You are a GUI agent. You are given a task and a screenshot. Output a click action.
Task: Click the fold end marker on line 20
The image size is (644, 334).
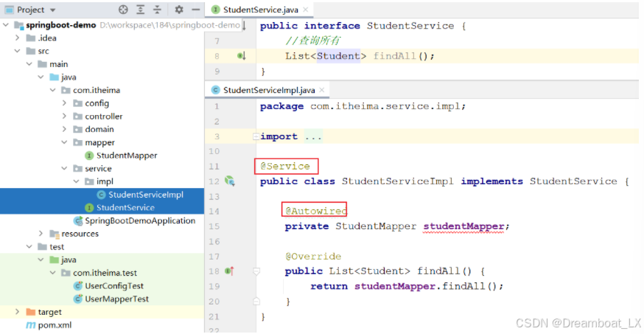tap(256, 301)
